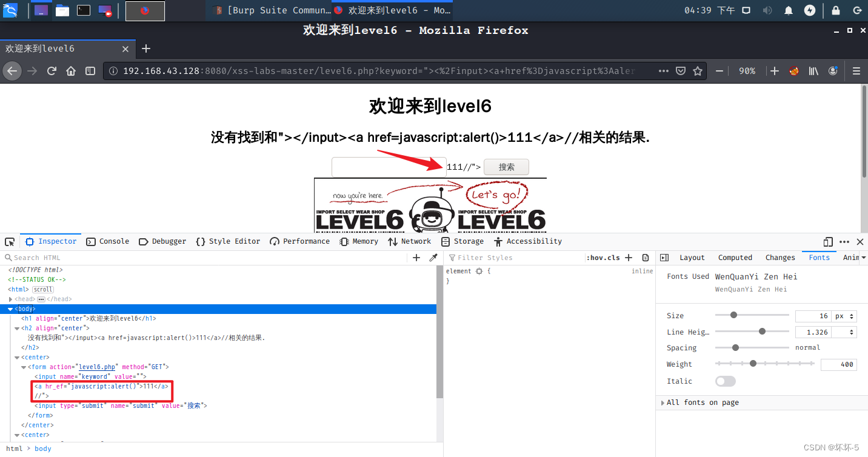Toggle the Italic font switch

click(726, 381)
